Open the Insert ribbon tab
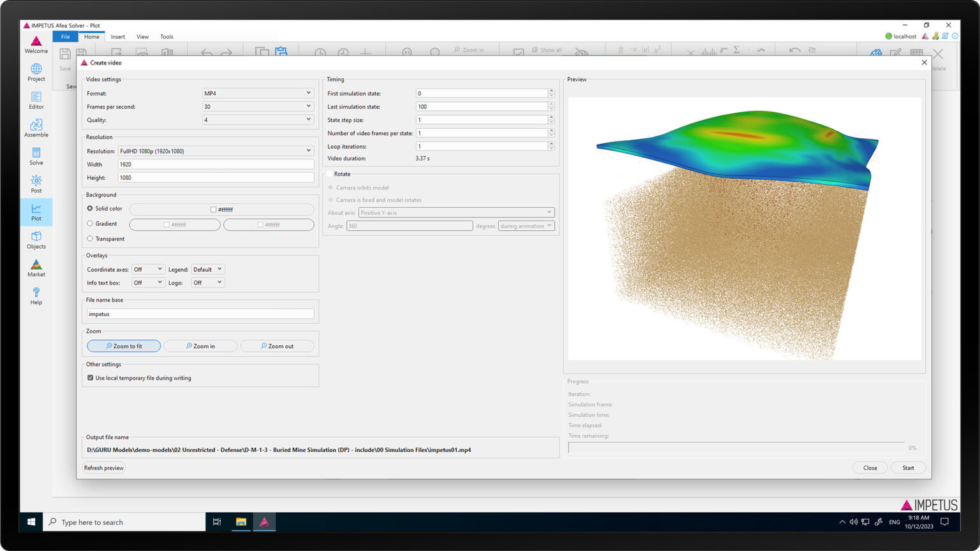 coord(118,37)
